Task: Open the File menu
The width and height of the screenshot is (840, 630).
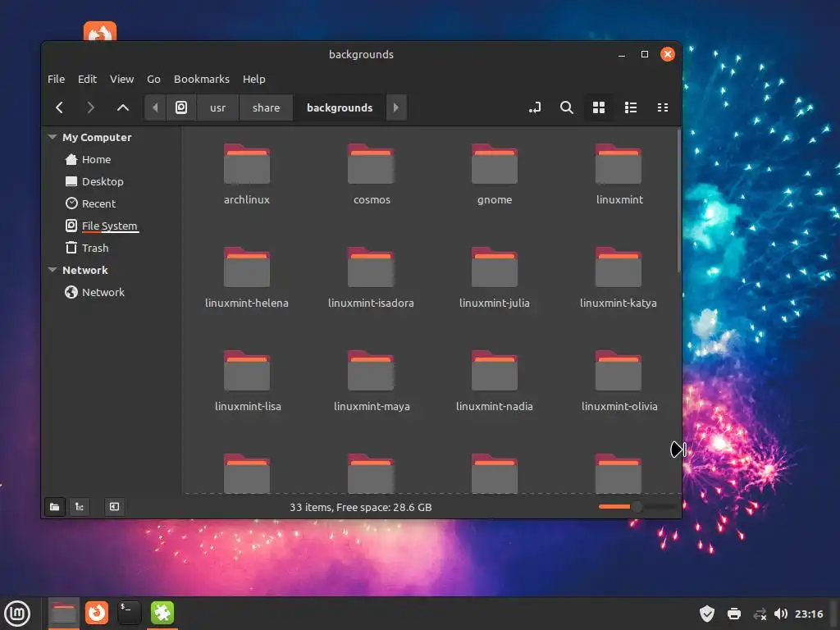Action: (x=57, y=79)
